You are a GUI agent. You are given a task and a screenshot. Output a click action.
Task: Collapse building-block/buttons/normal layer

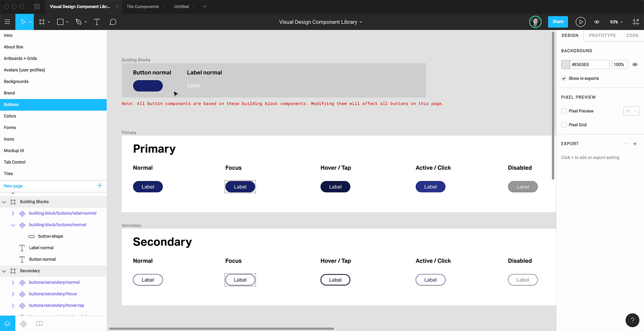pyautogui.click(x=13, y=225)
